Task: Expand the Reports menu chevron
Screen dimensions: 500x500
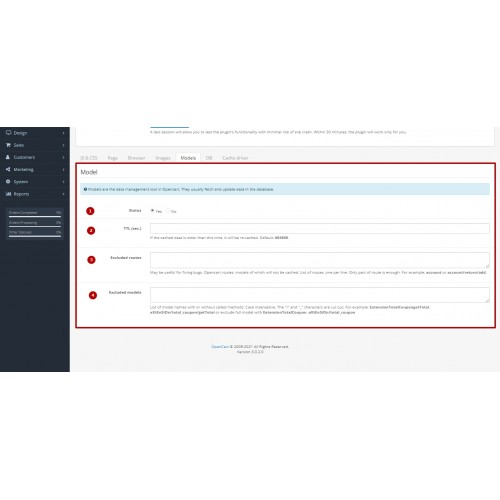Action: 63,194
